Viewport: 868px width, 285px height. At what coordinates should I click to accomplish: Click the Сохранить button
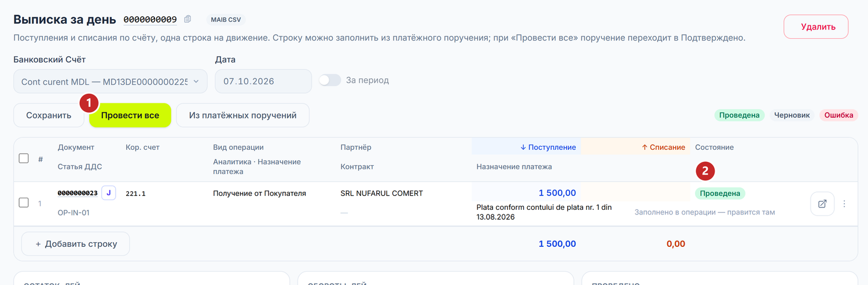tap(49, 115)
